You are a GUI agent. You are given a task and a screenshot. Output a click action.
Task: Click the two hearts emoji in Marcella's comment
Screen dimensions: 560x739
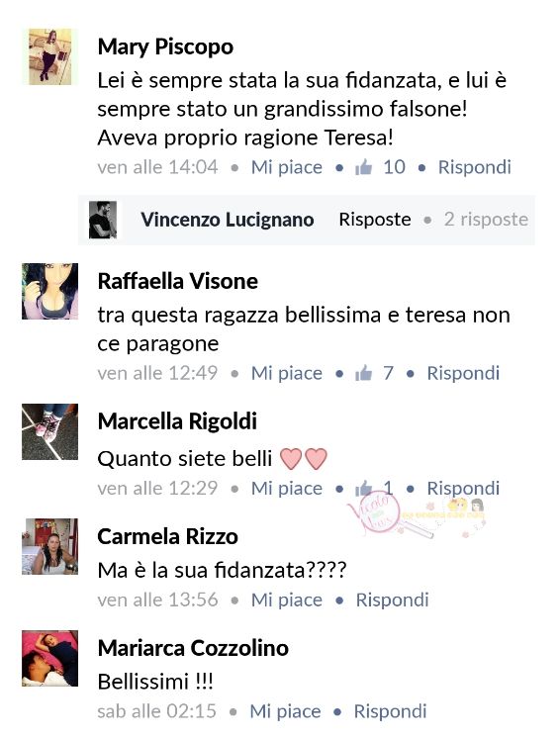[x=304, y=459]
